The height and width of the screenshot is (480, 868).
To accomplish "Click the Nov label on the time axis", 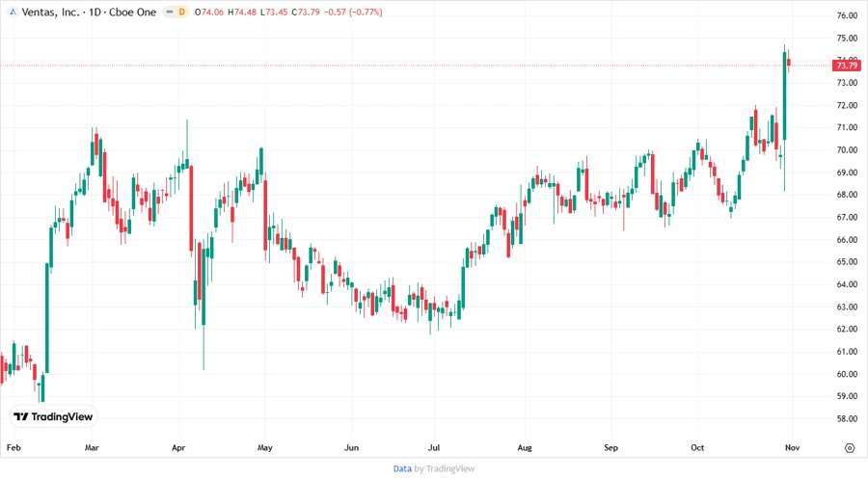I will click(x=792, y=447).
